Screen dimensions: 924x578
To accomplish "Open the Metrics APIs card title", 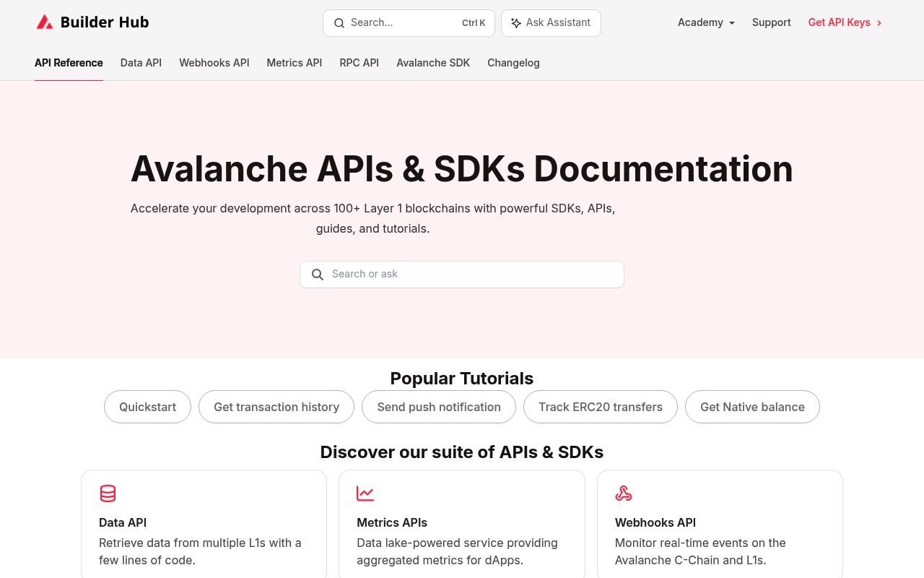I will [x=392, y=522].
